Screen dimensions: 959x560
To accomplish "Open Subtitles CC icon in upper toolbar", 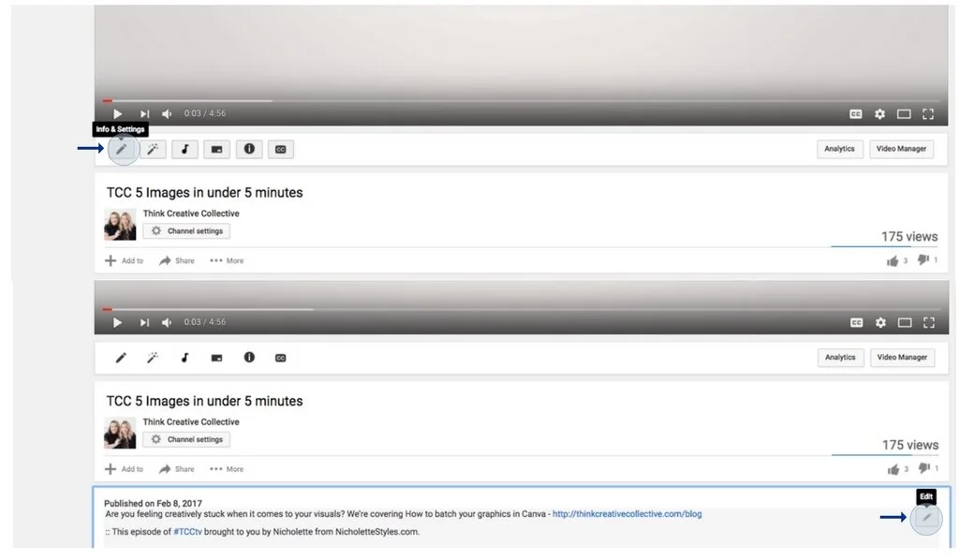I will point(281,149).
